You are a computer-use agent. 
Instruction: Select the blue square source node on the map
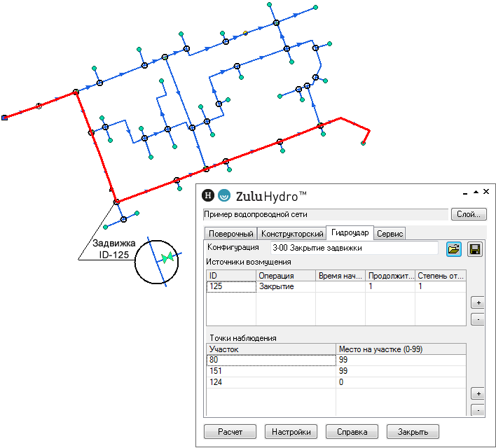click(x=4, y=118)
